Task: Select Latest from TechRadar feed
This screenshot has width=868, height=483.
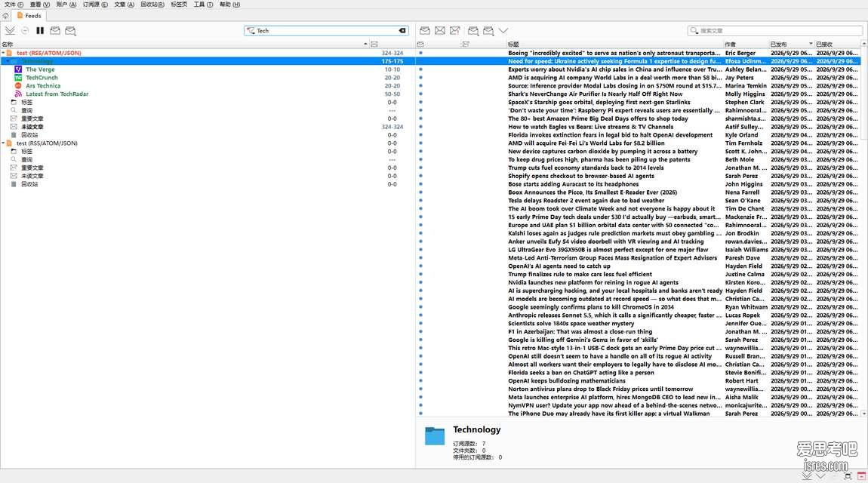Action: 57,94
